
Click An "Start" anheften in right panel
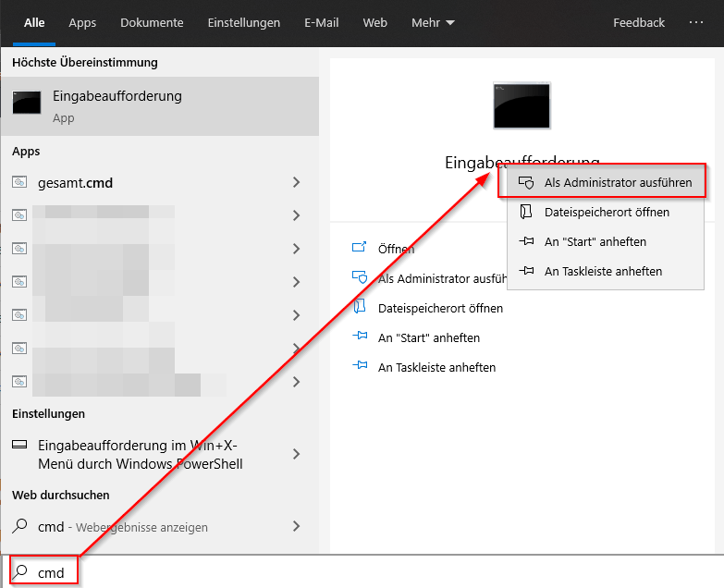428,337
